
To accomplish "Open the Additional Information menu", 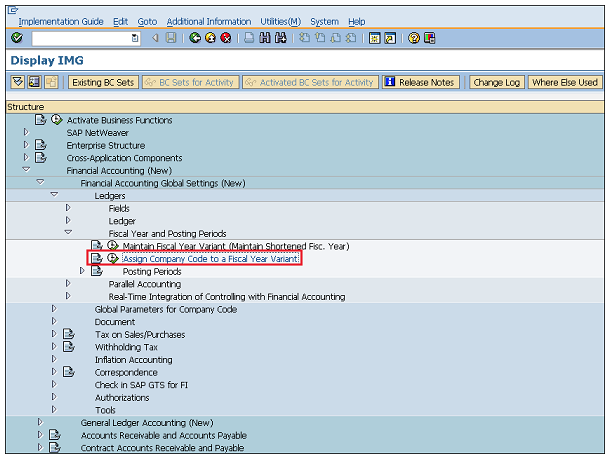I will click(208, 21).
